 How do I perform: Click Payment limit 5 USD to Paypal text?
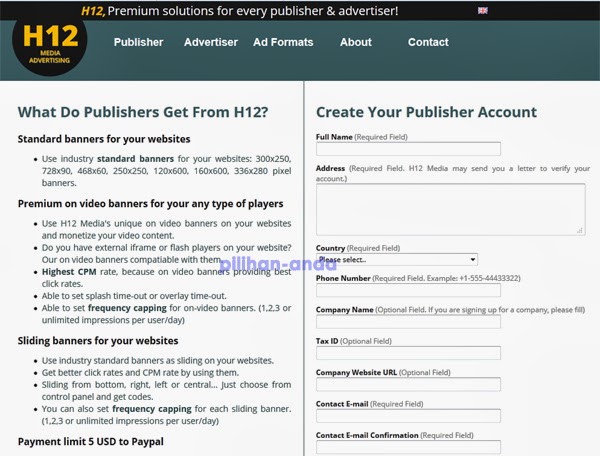pos(91,441)
